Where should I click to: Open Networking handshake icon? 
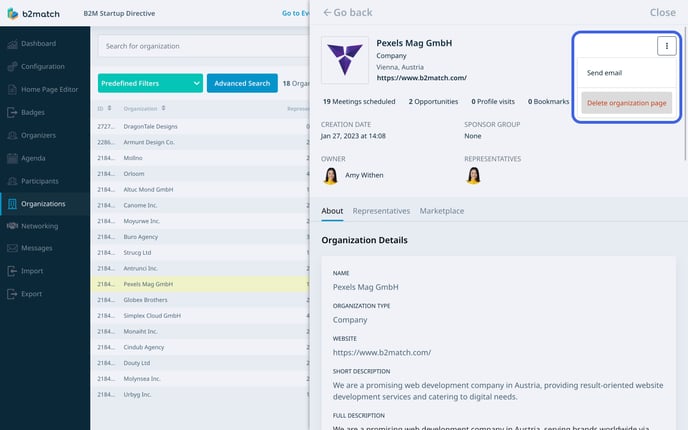click(x=12, y=226)
